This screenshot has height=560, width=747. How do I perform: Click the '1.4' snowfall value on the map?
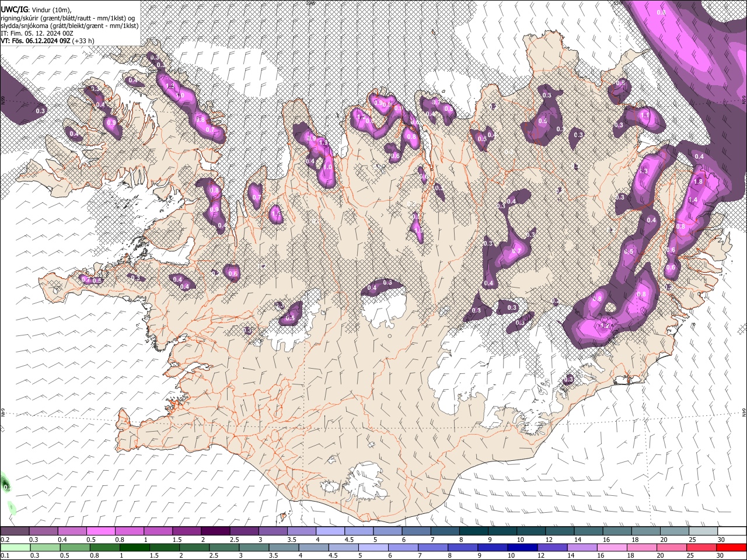693,199
